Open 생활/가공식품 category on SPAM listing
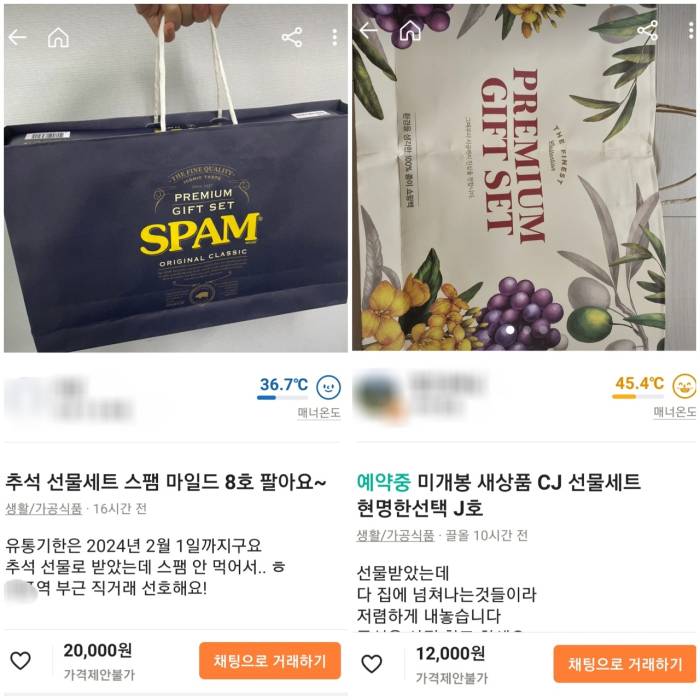 44,508
